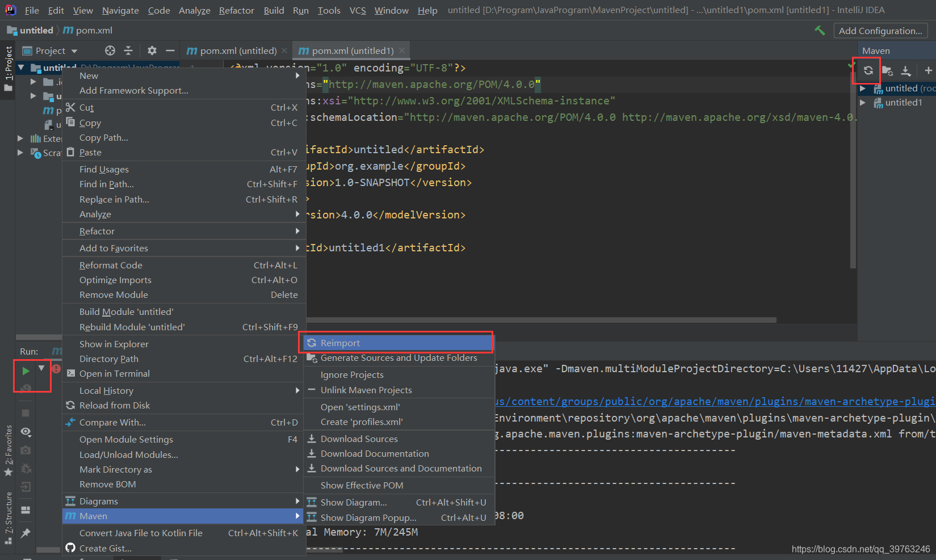Click the pin tab icon in Run panel
Viewport: 936px width, 560px height.
tap(26, 533)
